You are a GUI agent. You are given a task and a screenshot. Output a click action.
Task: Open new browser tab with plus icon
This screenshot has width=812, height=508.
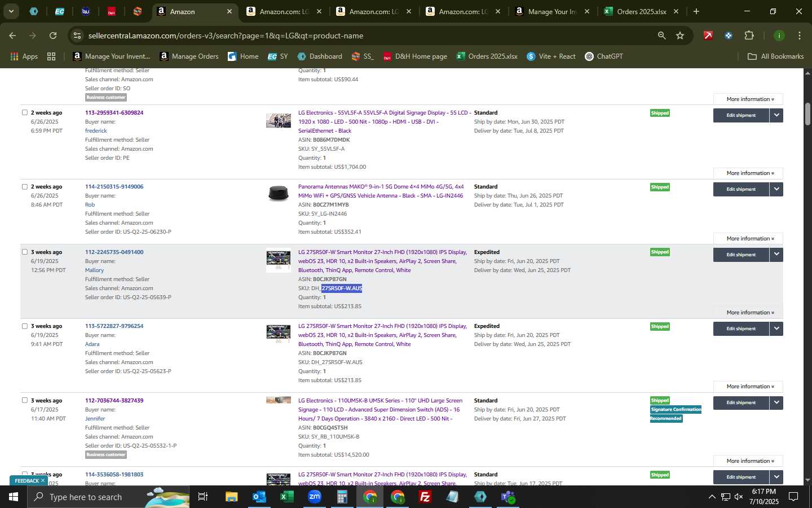click(x=696, y=11)
